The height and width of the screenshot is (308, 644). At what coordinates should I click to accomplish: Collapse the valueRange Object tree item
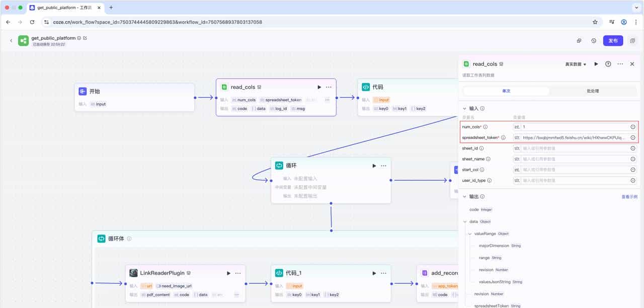click(x=469, y=234)
